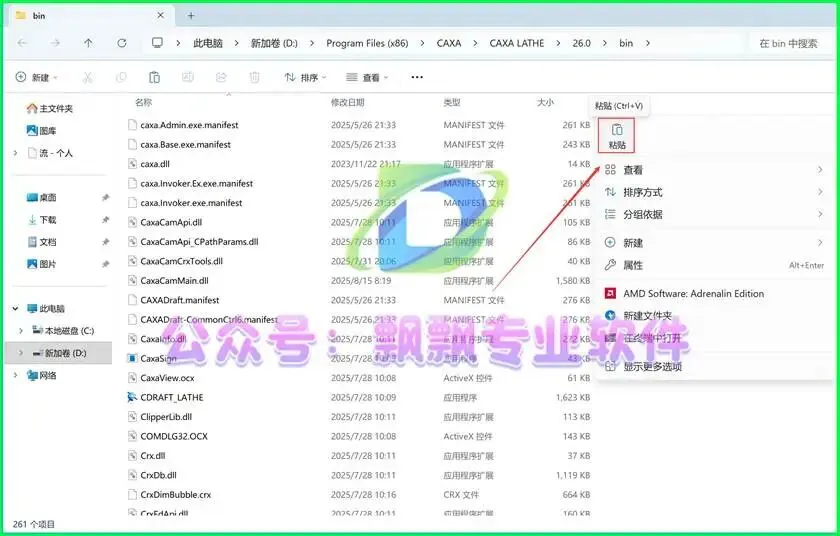Sort by the 名称 column header
840x536 pixels.
(x=144, y=102)
